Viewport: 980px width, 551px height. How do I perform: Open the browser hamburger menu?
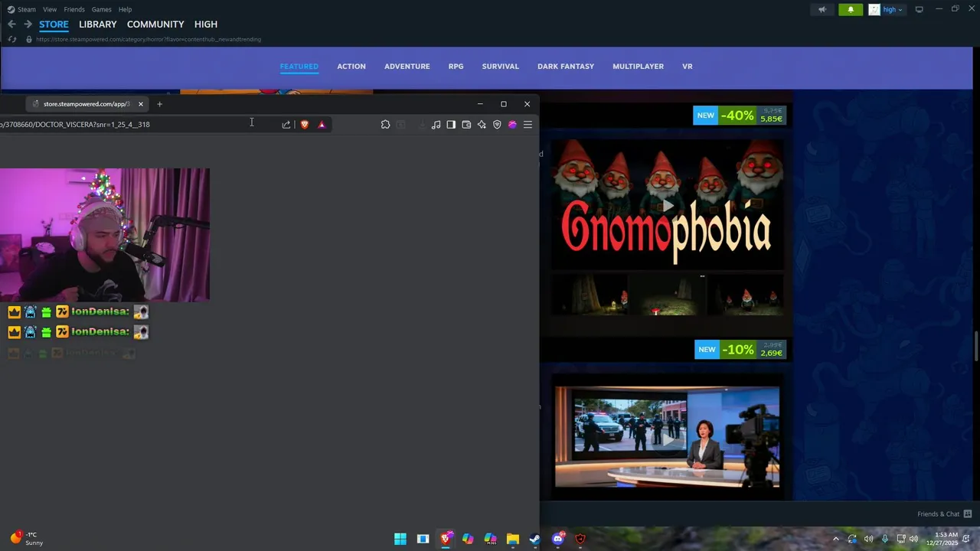[528, 125]
